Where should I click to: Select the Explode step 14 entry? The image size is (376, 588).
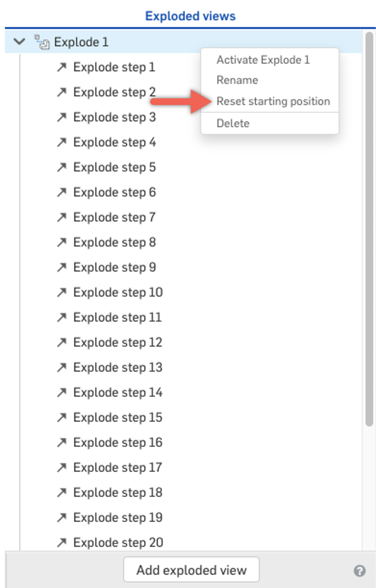click(117, 392)
